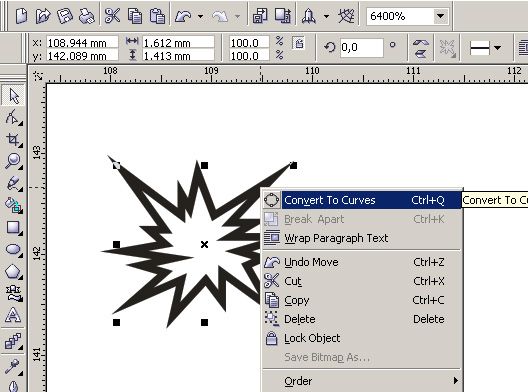The width and height of the screenshot is (528, 392).
Task: Click the bottom-left selection handle
Action: pos(117,323)
